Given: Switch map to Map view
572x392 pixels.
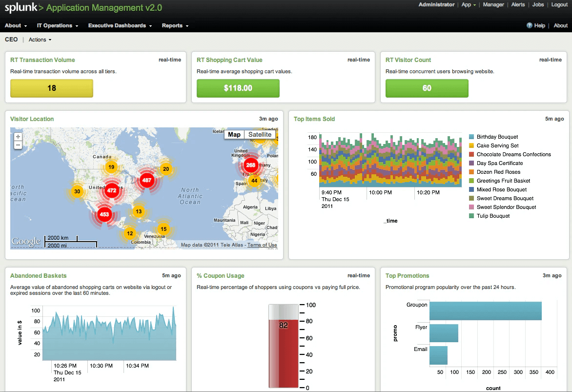Looking at the screenshot, I should [x=234, y=135].
